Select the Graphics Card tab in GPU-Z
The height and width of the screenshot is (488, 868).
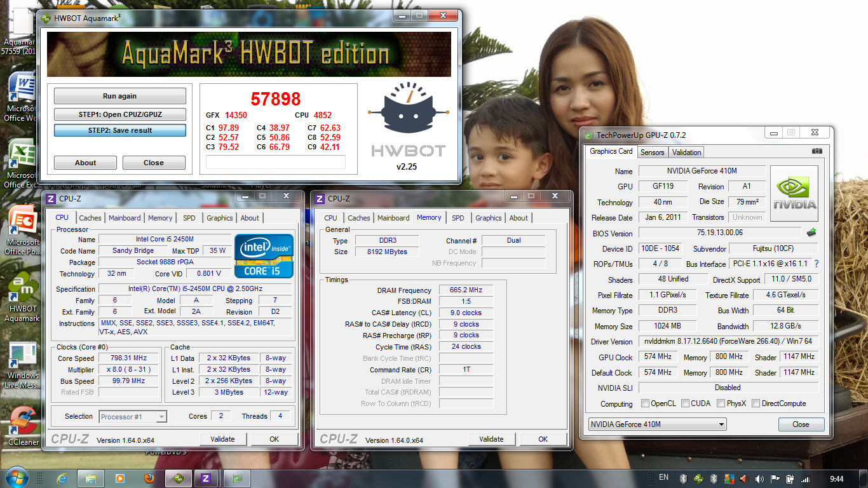point(611,151)
